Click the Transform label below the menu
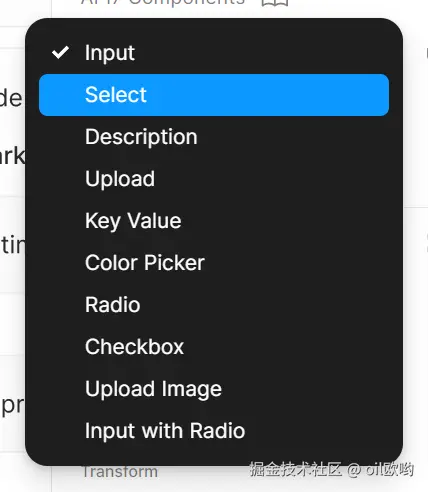Image resolution: width=428 pixels, height=492 pixels. click(120, 472)
